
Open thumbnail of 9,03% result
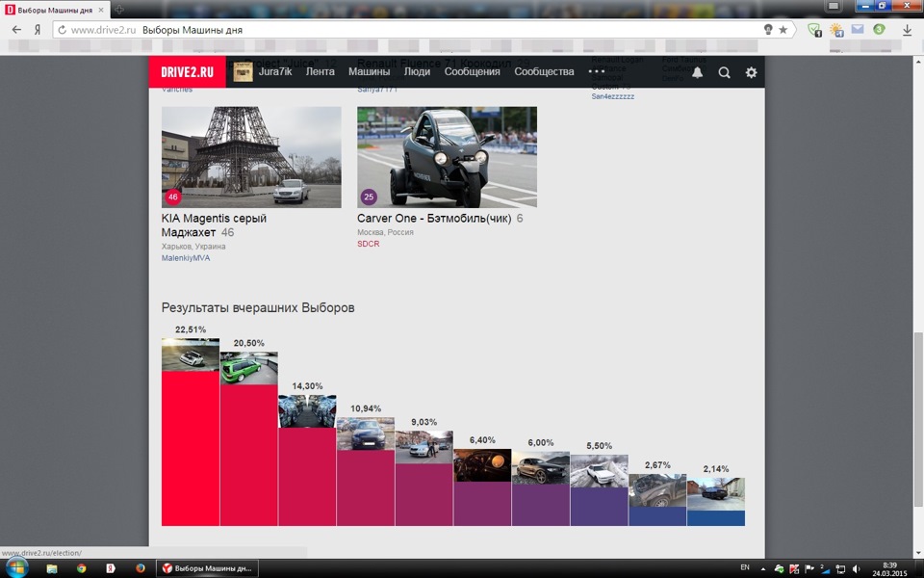pyautogui.click(x=423, y=447)
